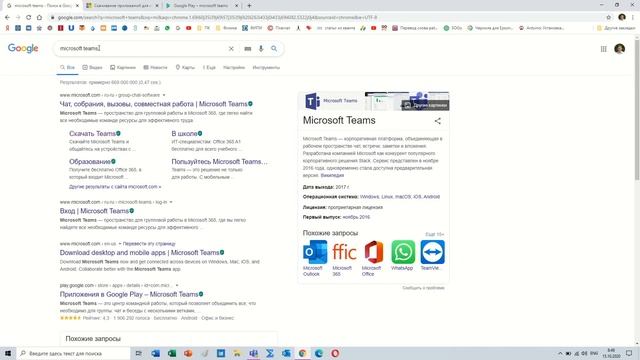Click the browser address bar
The height and width of the screenshot is (360, 640).
point(327,17)
